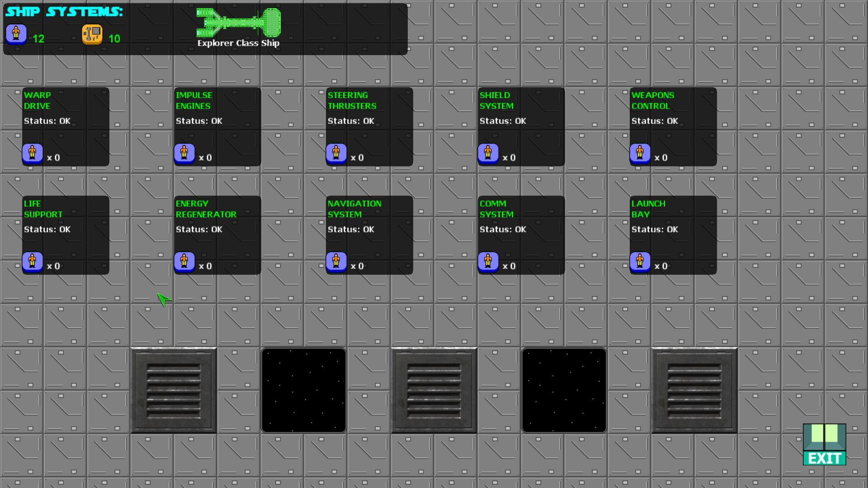Click the crew icon in Launch Bay panel
Screen dimensions: 868x488
pyautogui.click(x=640, y=262)
